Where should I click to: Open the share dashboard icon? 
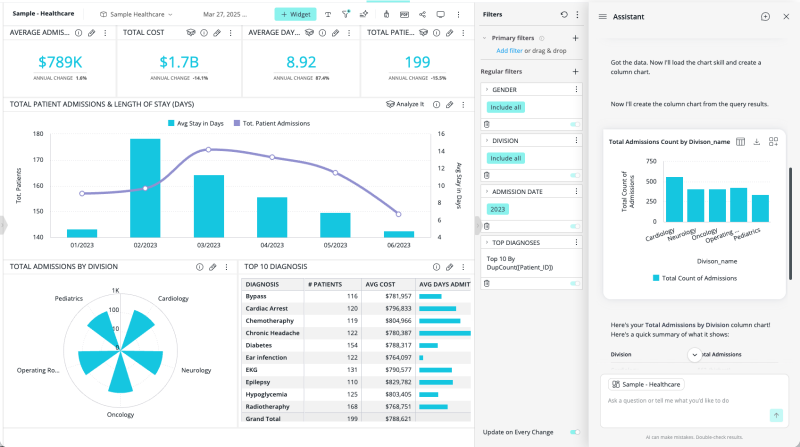[x=422, y=14]
